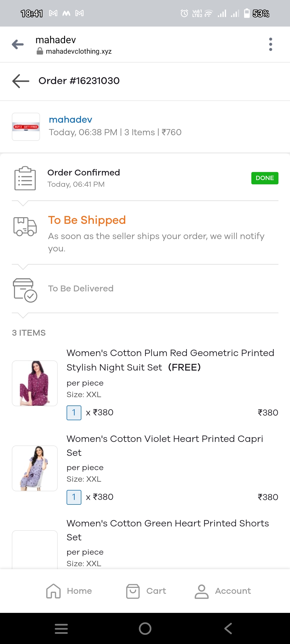Viewport: 290px width, 644px height.
Task: Go back from Order #16231030 page
Action: (21, 81)
